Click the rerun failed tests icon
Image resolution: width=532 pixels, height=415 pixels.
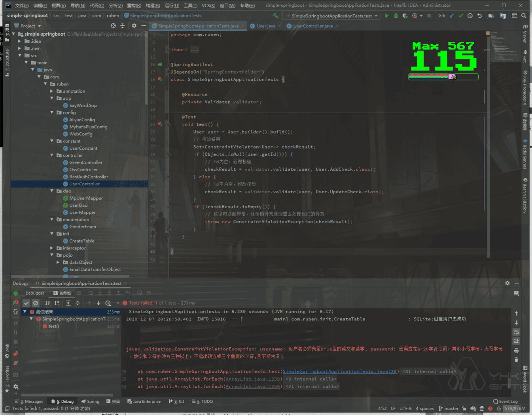[x=16, y=303]
